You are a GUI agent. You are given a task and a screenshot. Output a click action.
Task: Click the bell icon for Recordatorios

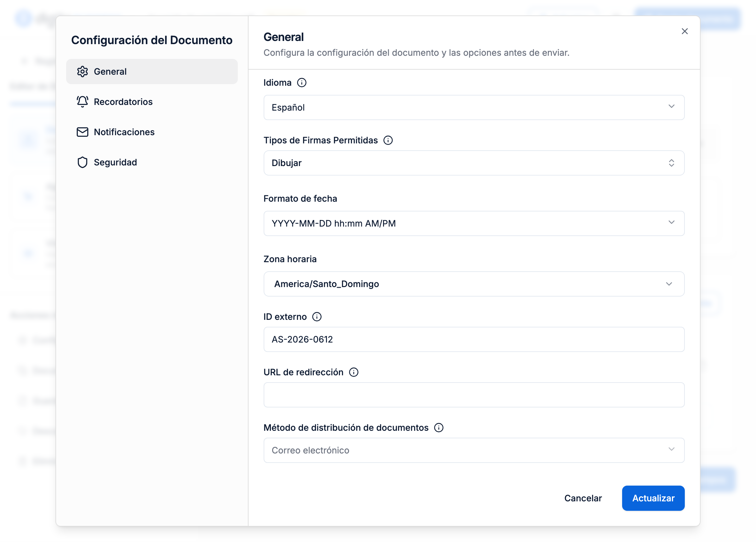tap(82, 102)
